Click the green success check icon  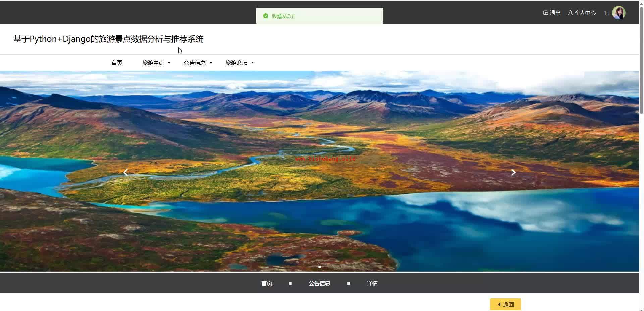pyautogui.click(x=266, y=16)
